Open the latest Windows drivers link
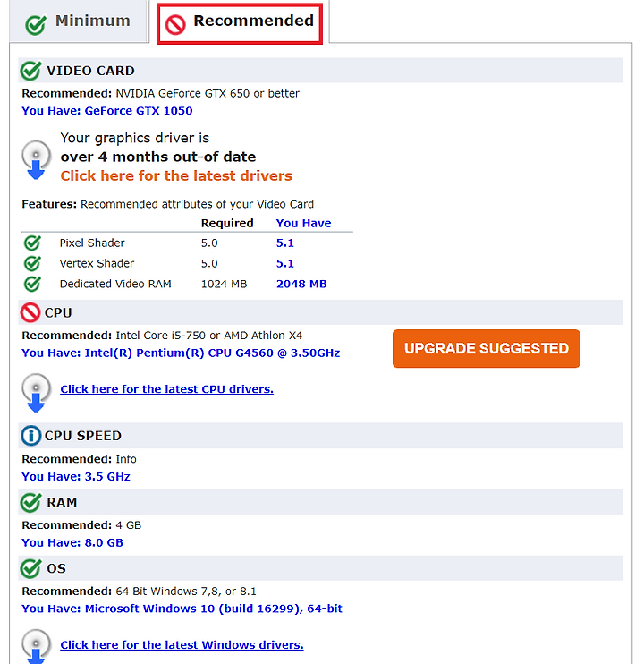The height and width of the screenshot is (664, 644). 182,645
